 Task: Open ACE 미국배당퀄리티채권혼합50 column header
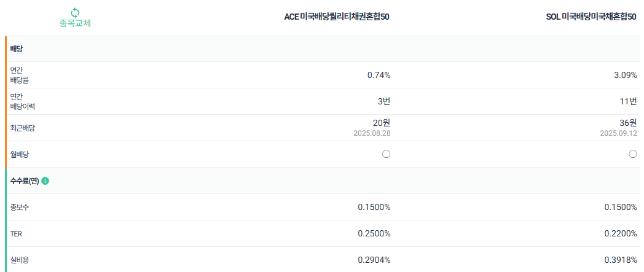pyautogui.click(x=337, y=17)
